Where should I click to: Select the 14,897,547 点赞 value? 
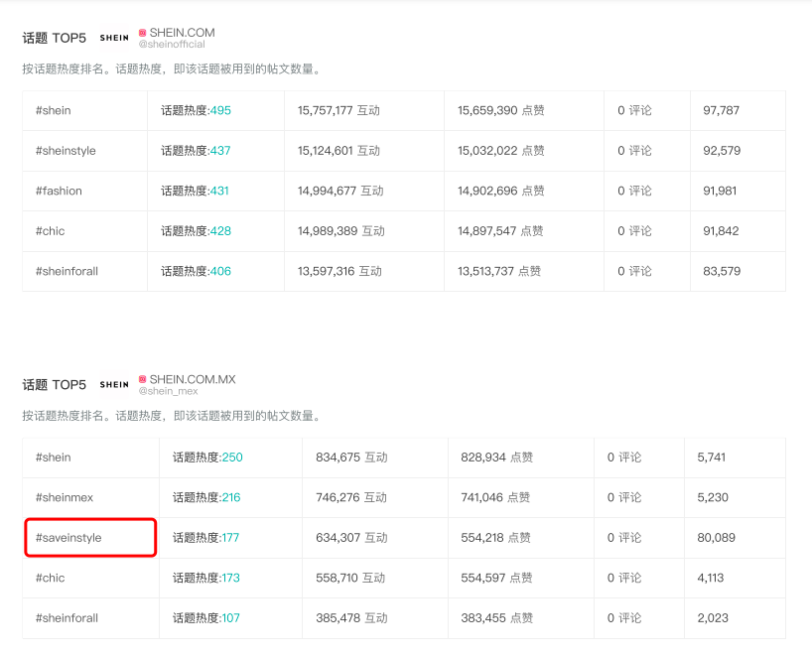tap(500, 231)
